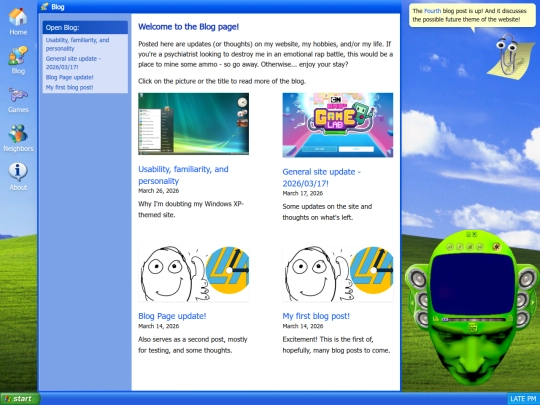This screenshot has width=540, height=405.
Task: Open the Home desktop icon
Action: pos(18,21)
